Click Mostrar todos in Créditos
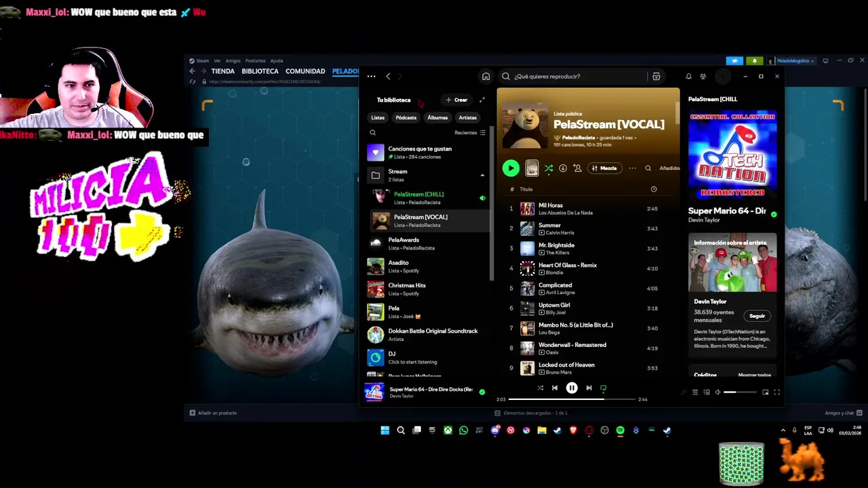Image resolution: width=868 pixels, height=488 pixels. (754, 375)
